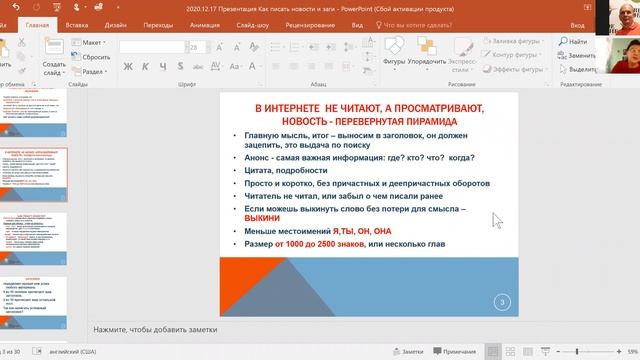Open the Макет (Layout) dropdown
Screen dimensions: 640x360
[x=89, y=42]
